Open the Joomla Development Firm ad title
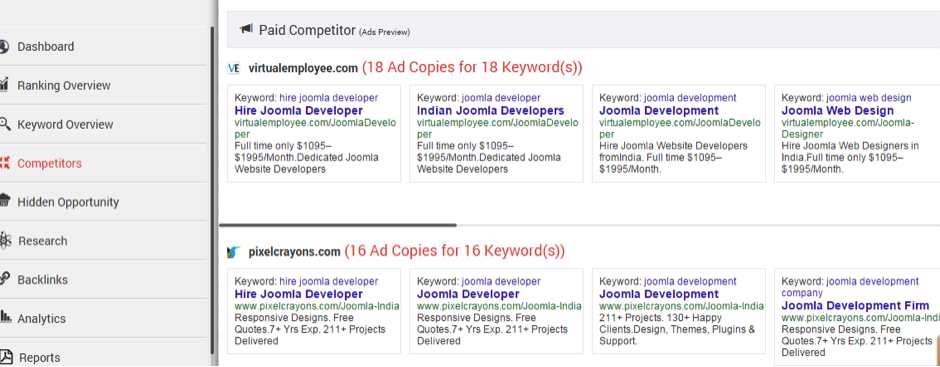 (x=855, y=306)
